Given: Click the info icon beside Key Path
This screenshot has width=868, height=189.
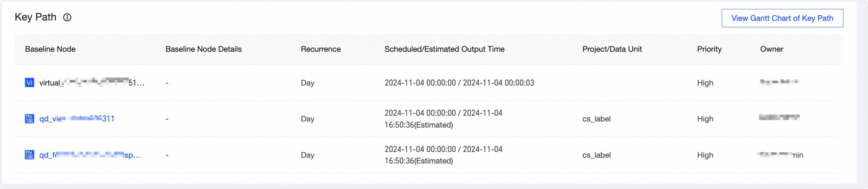Looking at the screenshot, I should [x=67, y=17].
